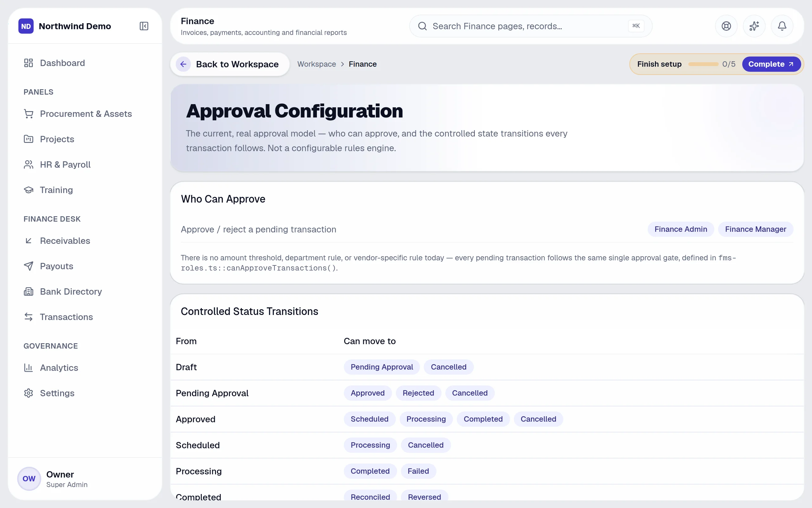Click the Bank Directory building icon
Screen dimensions: 812x508
[x=29, y=292]
